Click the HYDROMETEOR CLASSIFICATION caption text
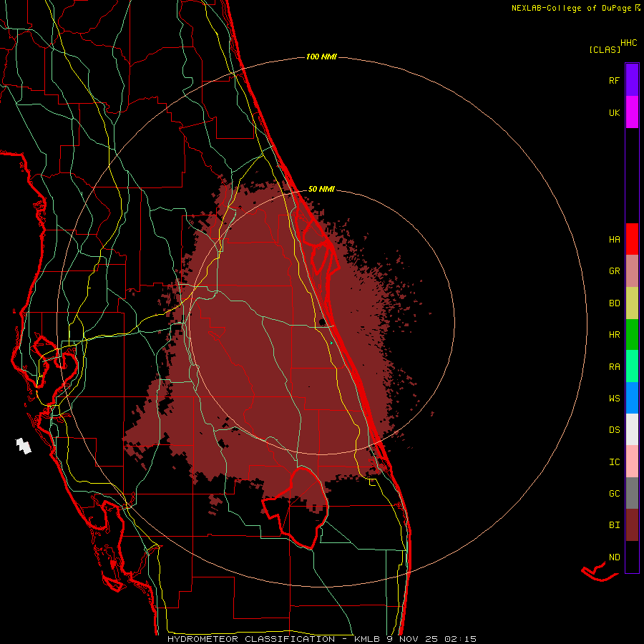644x644 pixels. [251, 639]
